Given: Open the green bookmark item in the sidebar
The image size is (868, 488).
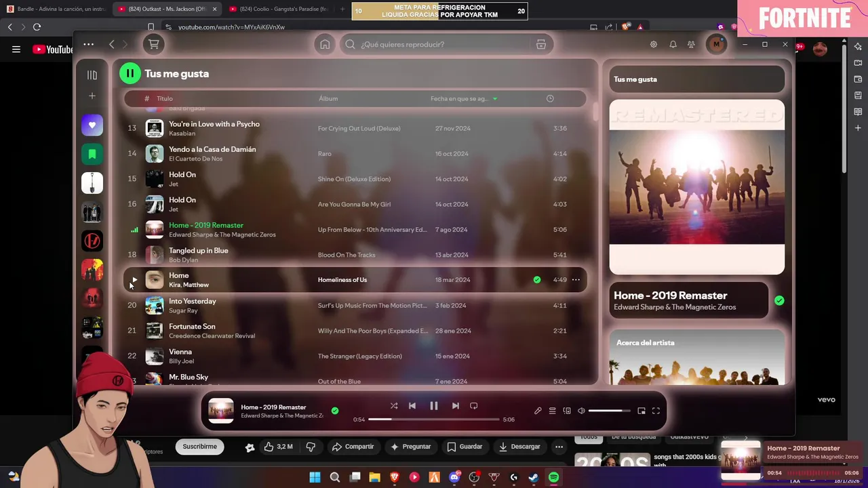Looking at the screenshot, I should pos(92,154).
